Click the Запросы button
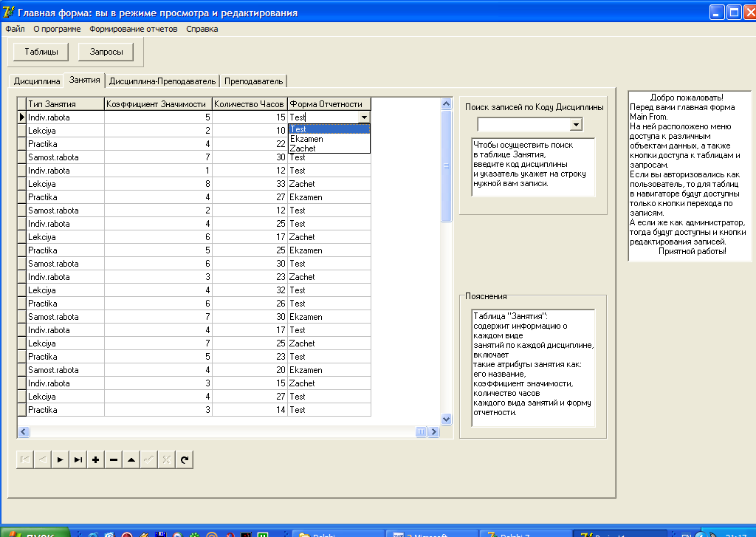 click(x=106, y=52)
